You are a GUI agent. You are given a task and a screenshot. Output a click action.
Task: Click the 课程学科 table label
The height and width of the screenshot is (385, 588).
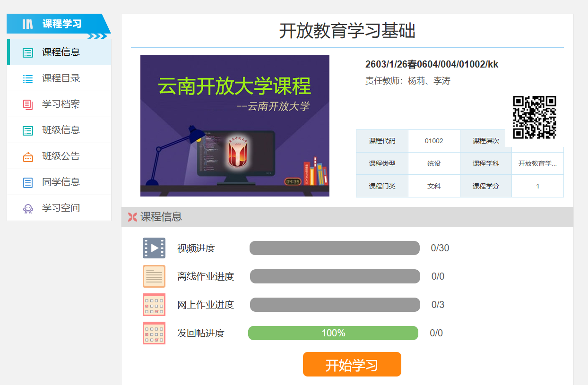[486, 163]
